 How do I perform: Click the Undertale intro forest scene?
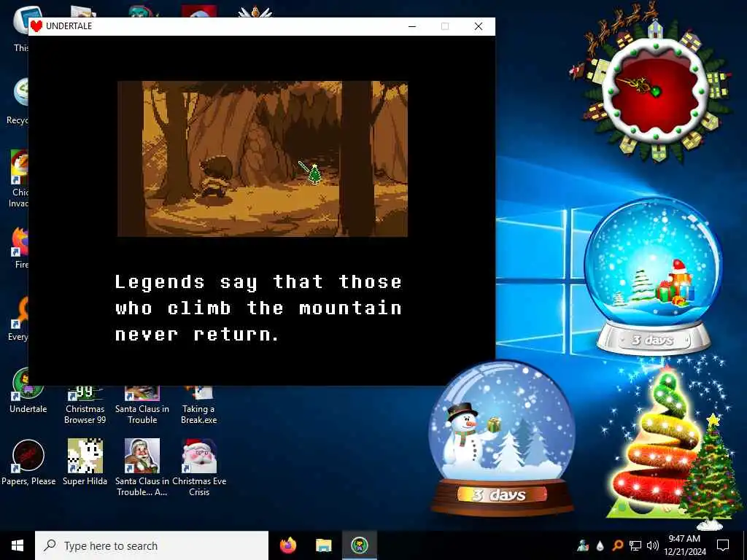(263, 158)
